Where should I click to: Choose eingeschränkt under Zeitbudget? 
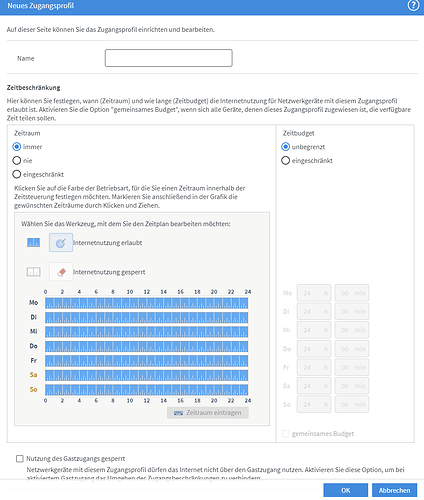point(285,161)
